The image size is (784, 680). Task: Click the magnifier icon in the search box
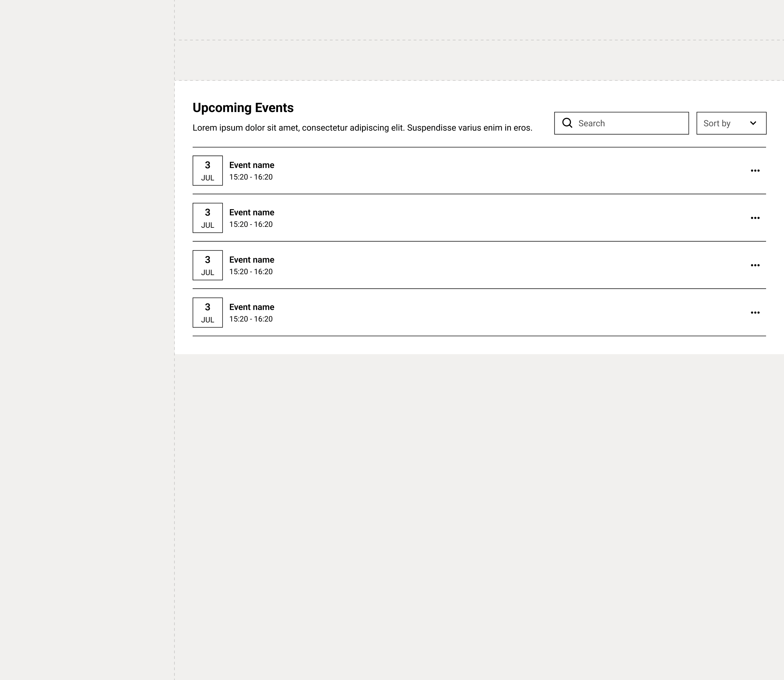(567, 123)
